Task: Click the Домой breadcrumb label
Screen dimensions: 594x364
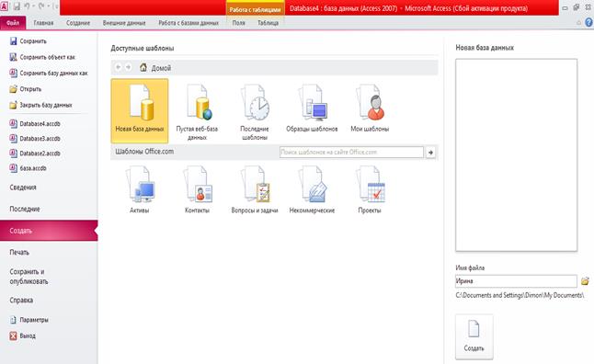Action: 162,68
